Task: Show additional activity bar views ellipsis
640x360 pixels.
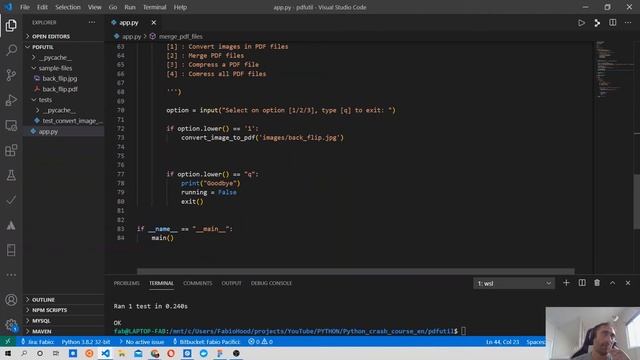Action: [11, 275]
